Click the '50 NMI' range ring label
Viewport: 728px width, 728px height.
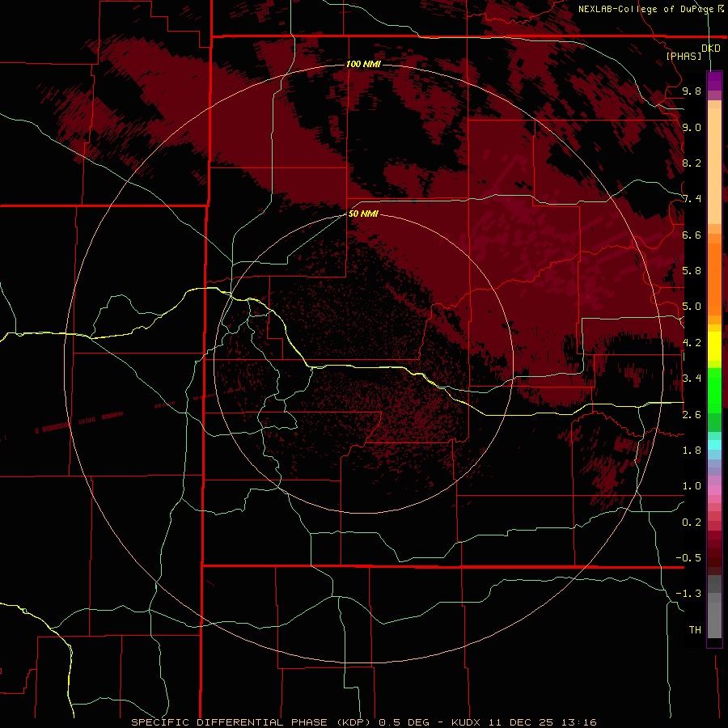click(363, 214)
